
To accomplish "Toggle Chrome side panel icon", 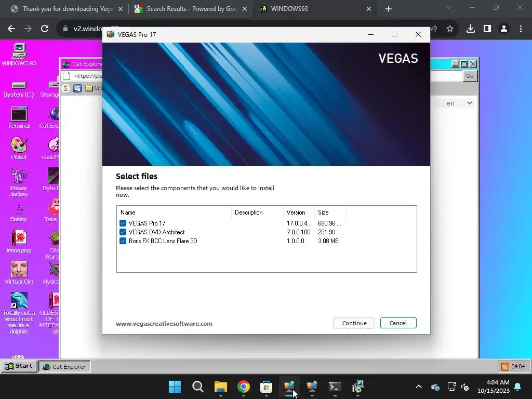I will 487,29.
